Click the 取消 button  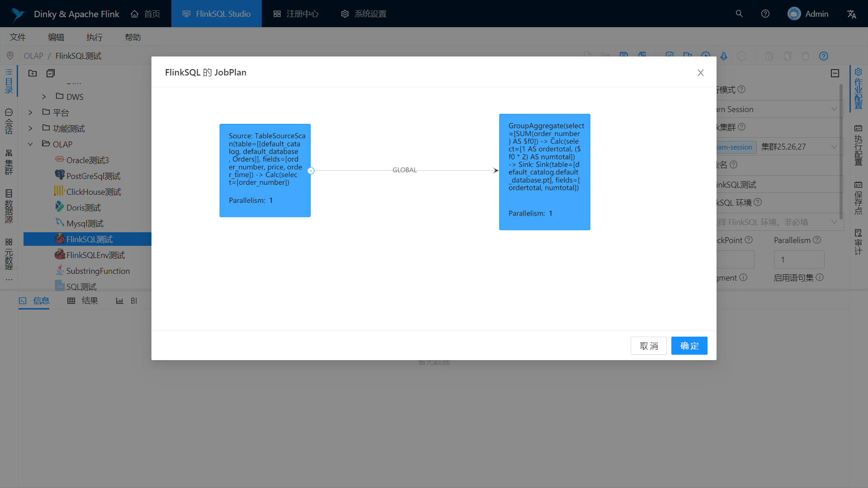pos(648,346)
